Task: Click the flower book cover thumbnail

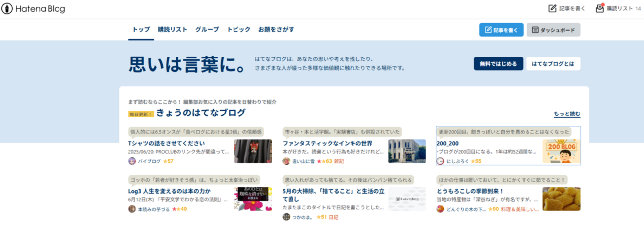Action: pyautogui.click(x=253, y=199)
